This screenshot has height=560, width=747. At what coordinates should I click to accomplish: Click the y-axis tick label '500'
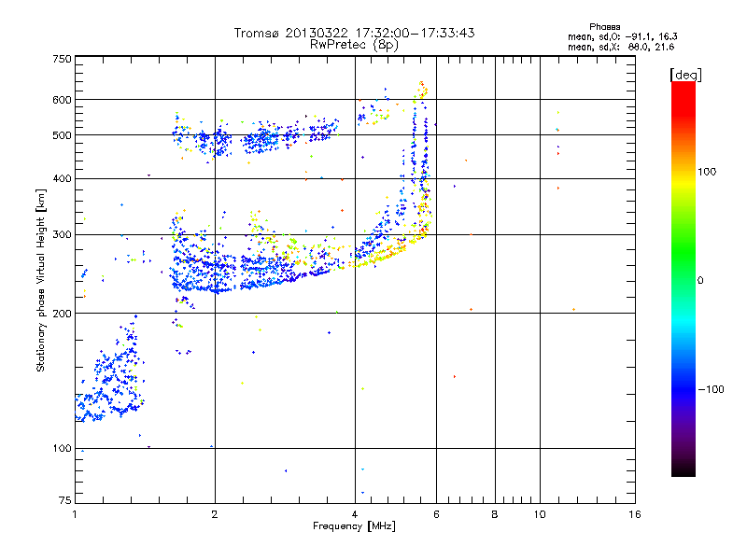point(63,135)
